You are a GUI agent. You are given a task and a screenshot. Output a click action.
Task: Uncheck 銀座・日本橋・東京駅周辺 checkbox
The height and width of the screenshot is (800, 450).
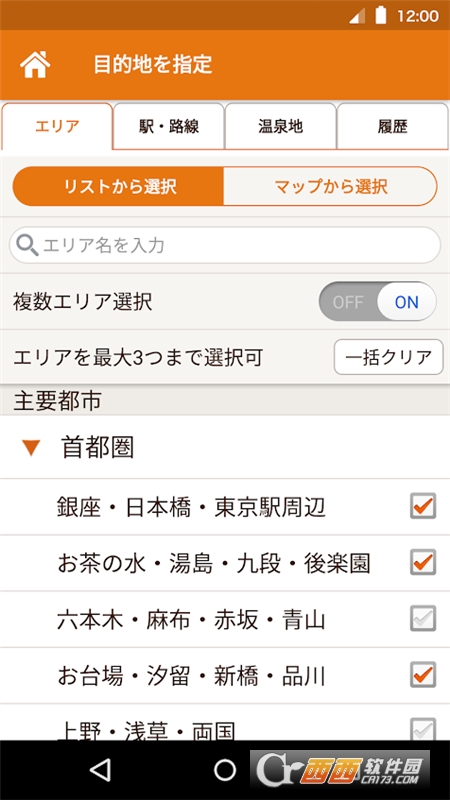click(423, 506)
